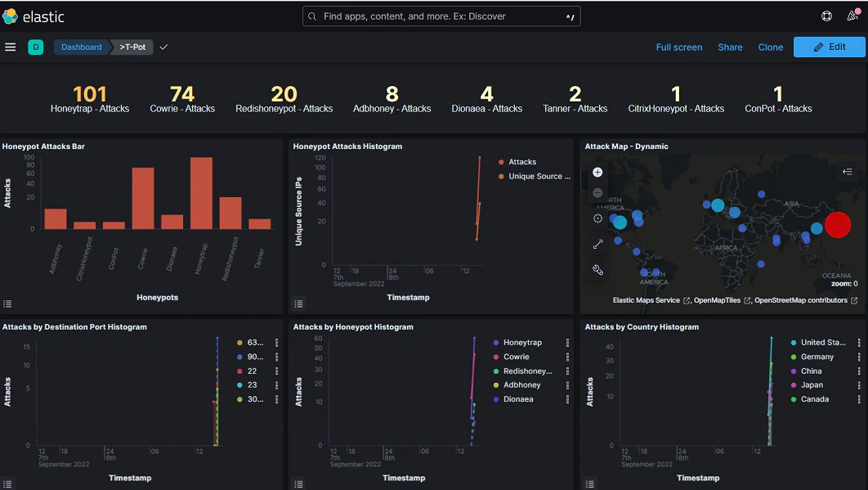Expand the map layers panel

[x=847, y=172]
